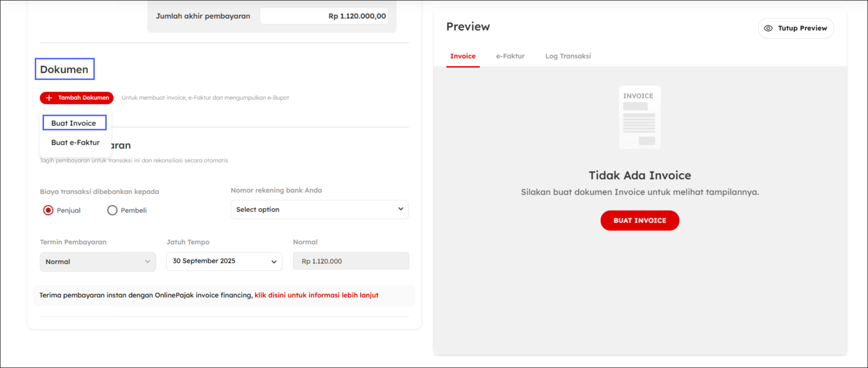Viewport: 868px width, 368px height.
Task: Choose Buat Invoice from the menu
Action: point(74,123)
